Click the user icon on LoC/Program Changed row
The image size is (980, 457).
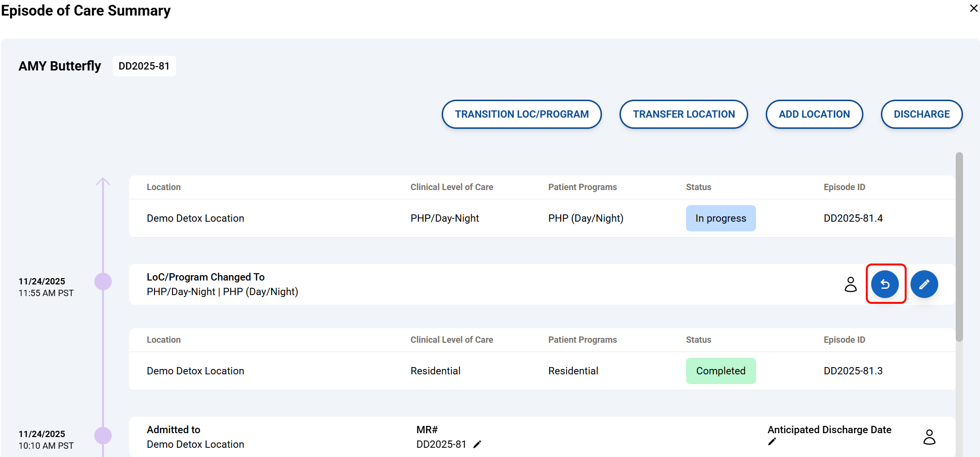coord(850,284)
